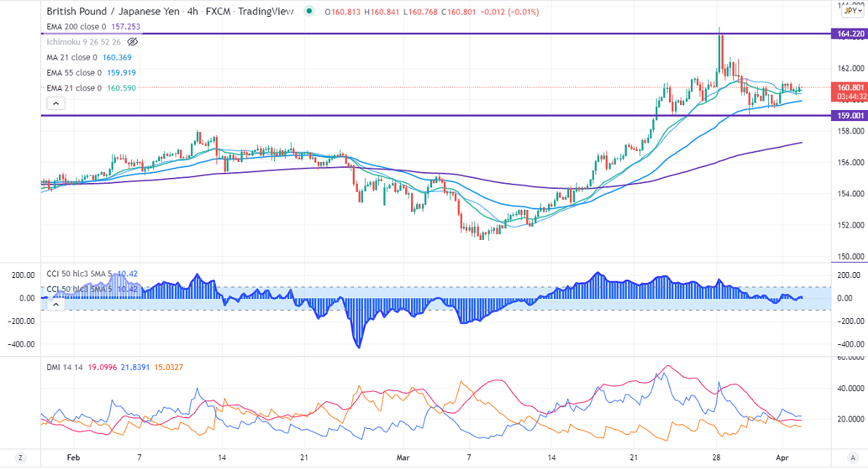Click the DMI value 19.0996
868x469 pixels.
(103, 367)
